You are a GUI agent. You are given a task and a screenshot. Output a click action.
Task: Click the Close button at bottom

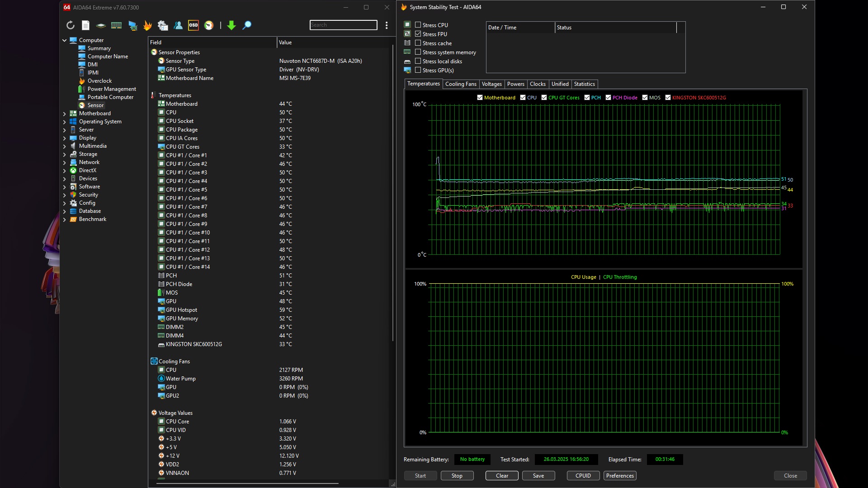790,476
